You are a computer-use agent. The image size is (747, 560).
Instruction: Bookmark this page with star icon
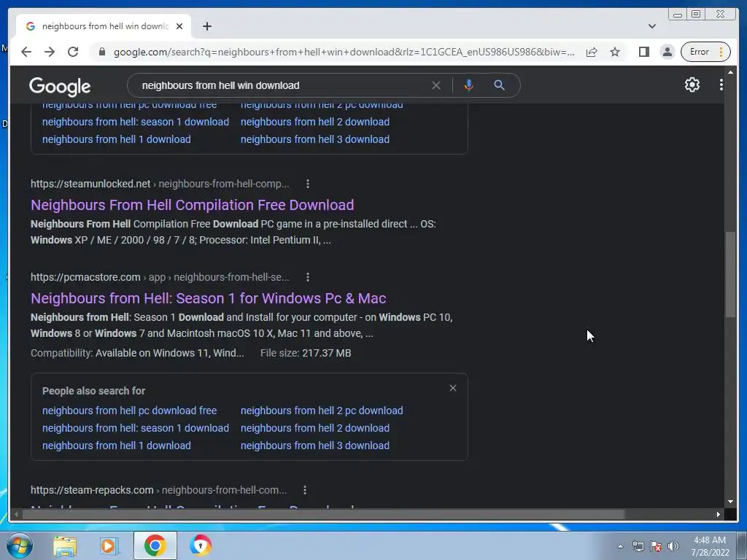[615, 52]
